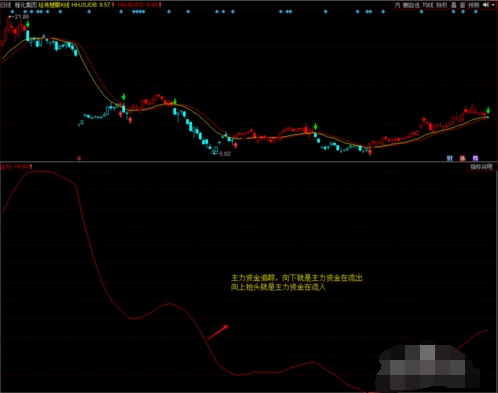
Task: Click the 经传慧眼K线 indicator name
Action: coord(56,5)
